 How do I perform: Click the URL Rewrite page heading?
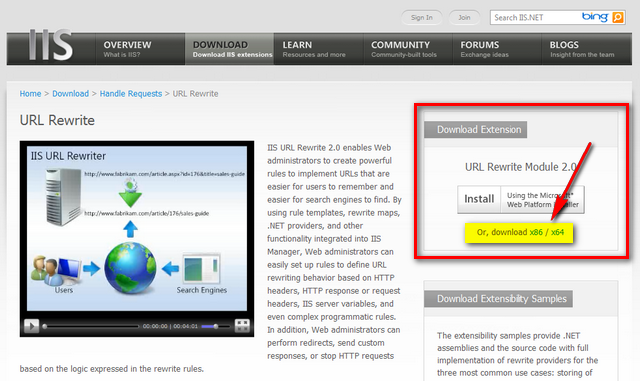point(57,120)
